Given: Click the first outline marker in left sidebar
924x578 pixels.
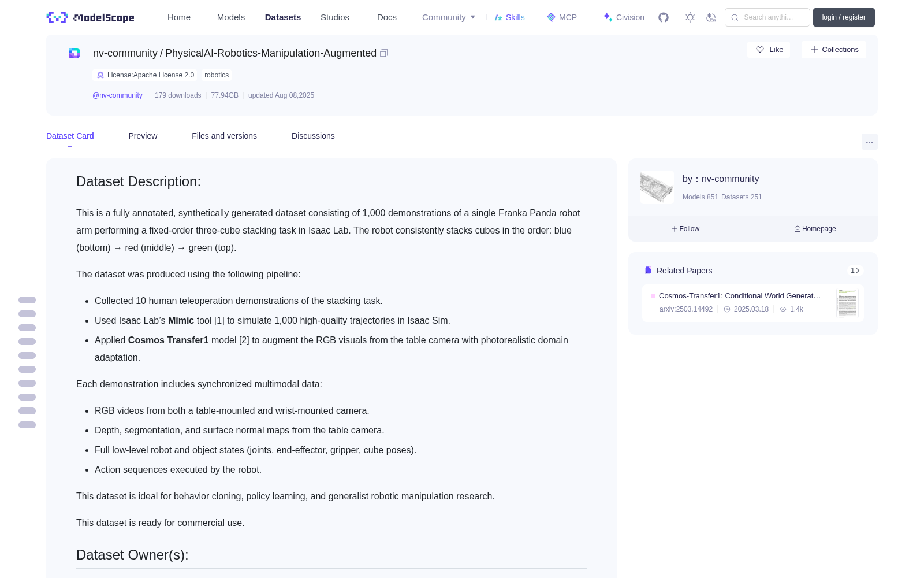Looking at the screenshot, I should coord(27,300).
